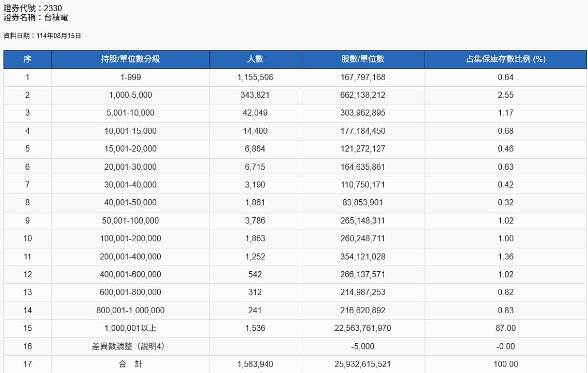The image size is (588, 373).
Task: Click the 占集保庫存數比例 (%) header
Action: click(x=506, y=59)
